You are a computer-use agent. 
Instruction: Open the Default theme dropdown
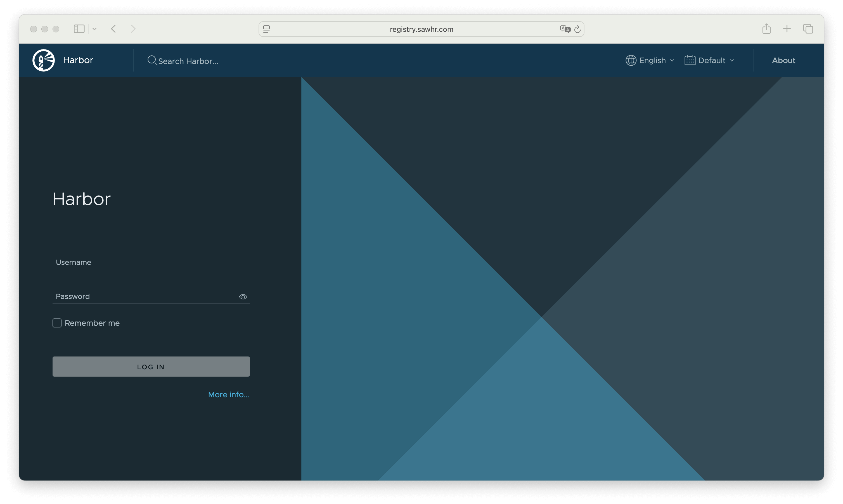tap(709, 60)
